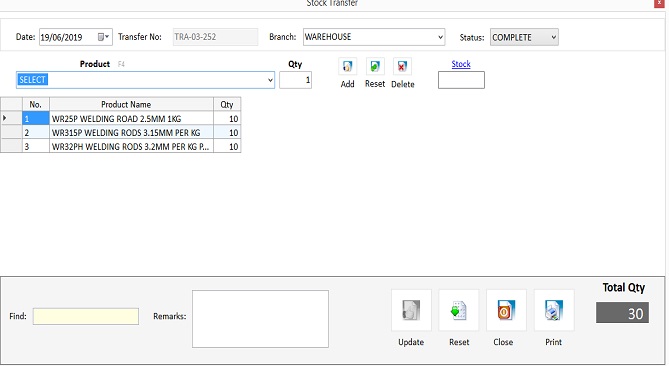Image resolution: width=669 pixels, height=366 pixels.
Task: Click the Delete item icon
Action: pyautogui.click(x=402, y=67)
